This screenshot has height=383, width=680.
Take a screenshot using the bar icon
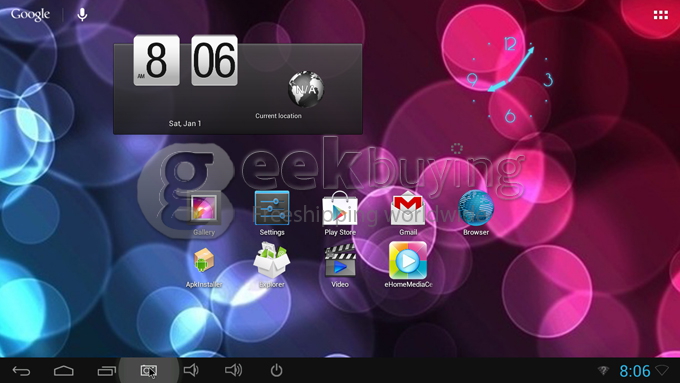[149, 371]
